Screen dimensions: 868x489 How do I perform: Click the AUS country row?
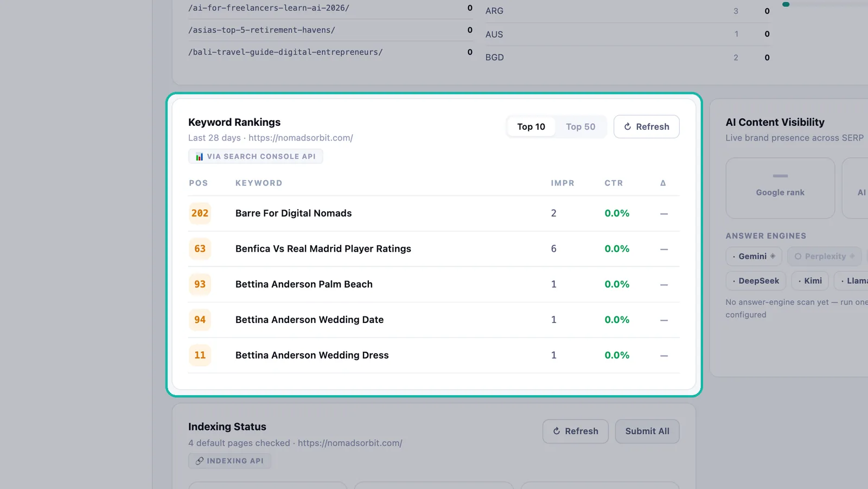(x=627, y=34)
